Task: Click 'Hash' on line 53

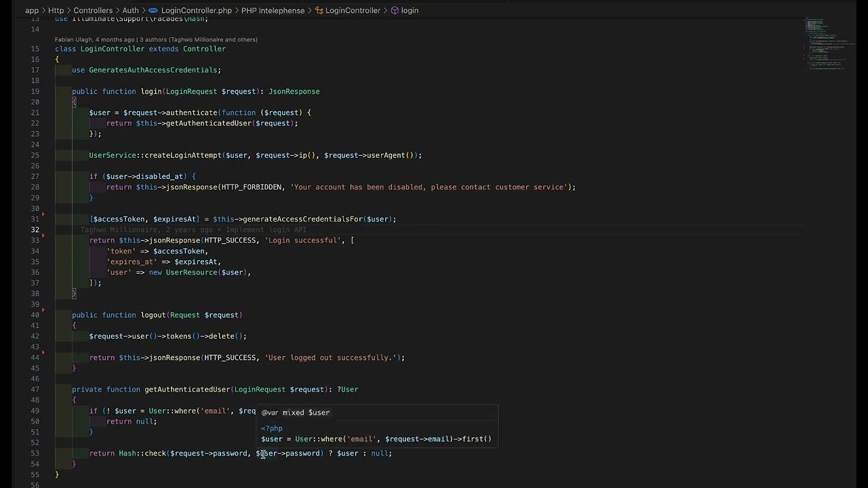Action: click(x=127, y=453)
